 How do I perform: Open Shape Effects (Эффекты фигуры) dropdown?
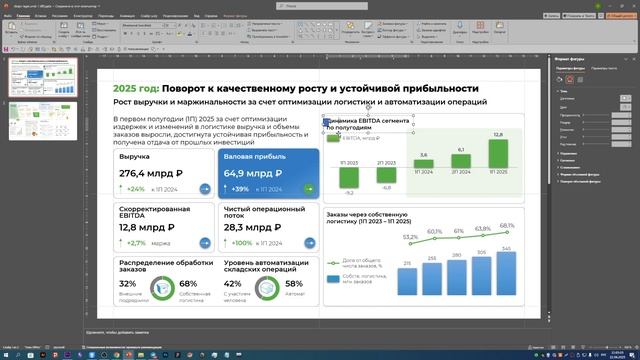[x=393, y=36]
